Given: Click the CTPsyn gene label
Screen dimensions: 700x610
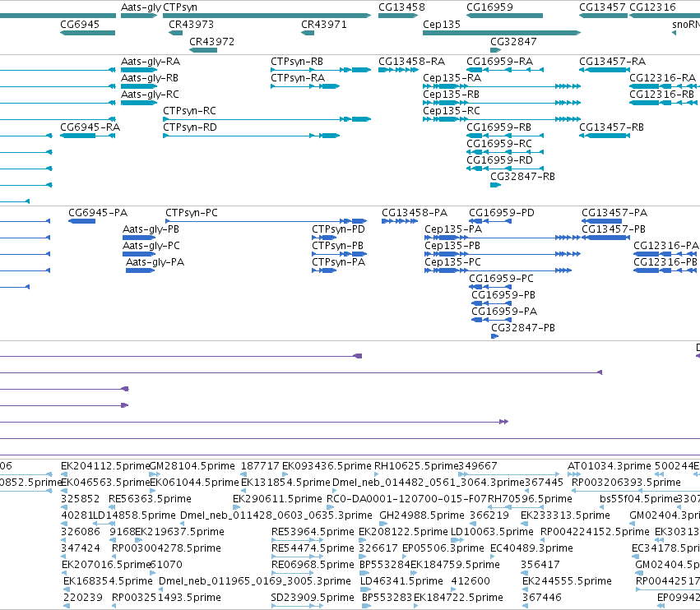Looking at the screenshot, I should 180,7.
